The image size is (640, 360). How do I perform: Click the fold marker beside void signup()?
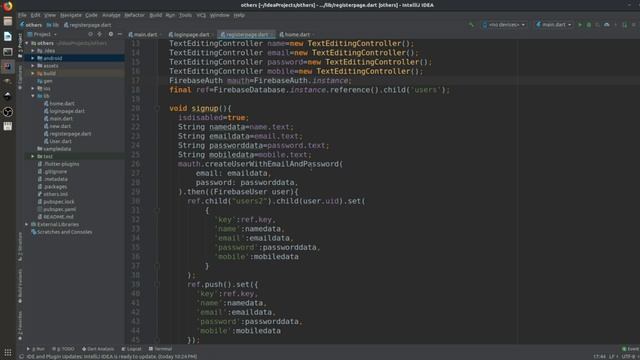pyautogui.click(x=157, y=109)
